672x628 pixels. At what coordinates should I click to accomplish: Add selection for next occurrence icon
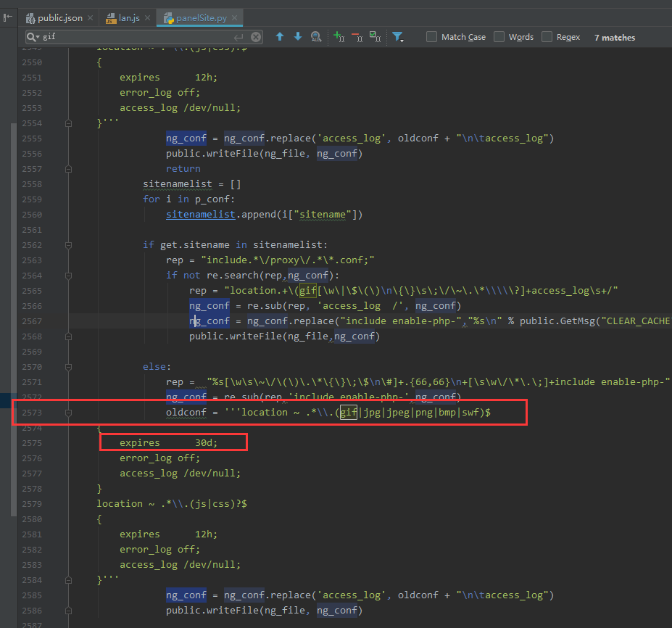(339, 37)
